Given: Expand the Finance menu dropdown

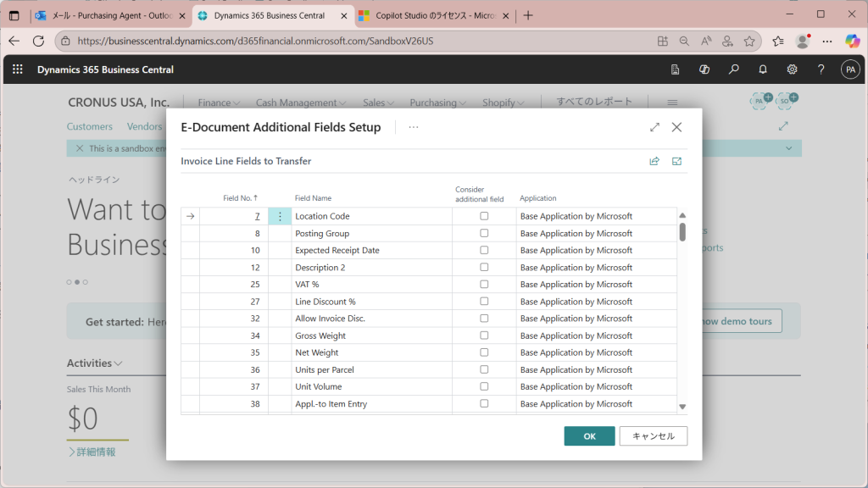Looking at the screenshot, I should 220,103.
